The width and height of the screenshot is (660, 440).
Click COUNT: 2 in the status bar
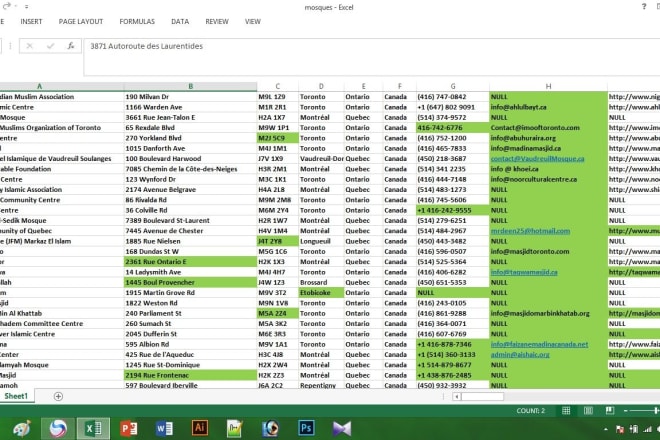(530, 411)
